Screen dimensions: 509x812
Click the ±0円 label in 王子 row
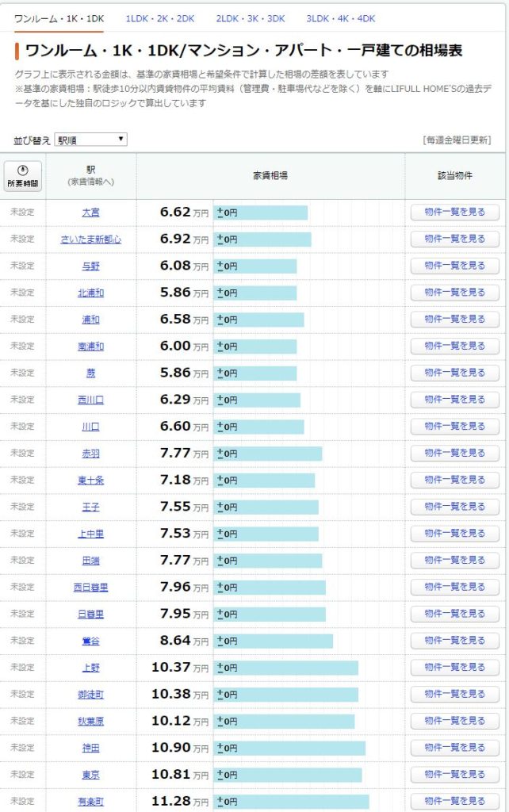tap(228, 507)
